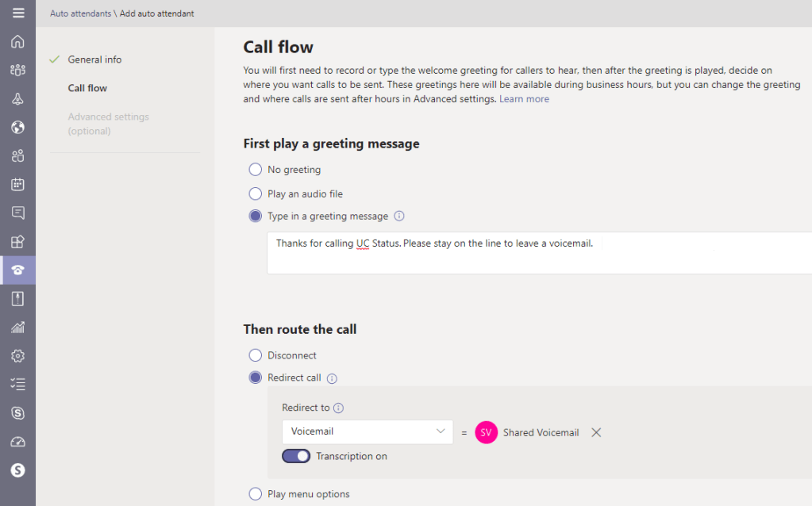This screenshot has height=506, width=812.
Task: Select the Teams icon in the sidebar
Action: point(17,70)
